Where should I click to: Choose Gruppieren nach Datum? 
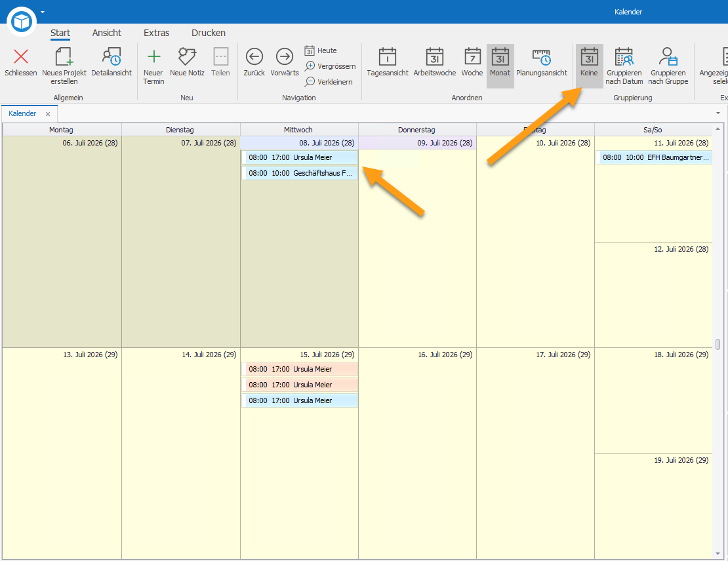(x=624, y=66)
